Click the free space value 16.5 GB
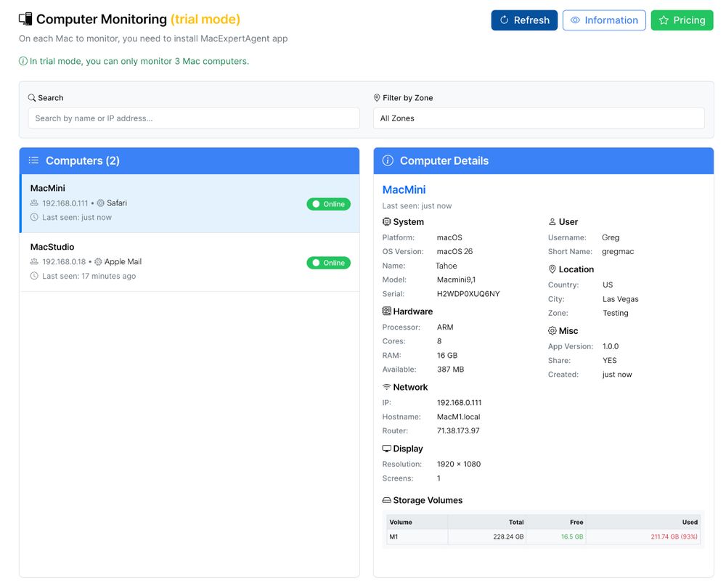 pyautogui.click(x=572, y=537)
